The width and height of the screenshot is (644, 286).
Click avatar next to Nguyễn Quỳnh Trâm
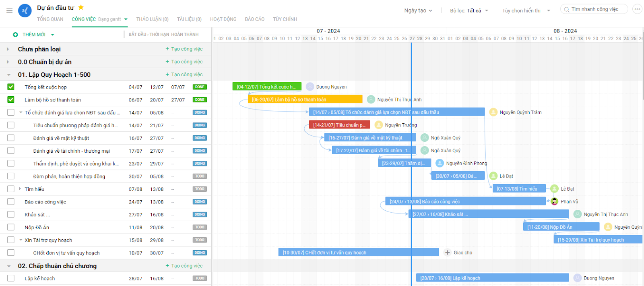[493, 112]
